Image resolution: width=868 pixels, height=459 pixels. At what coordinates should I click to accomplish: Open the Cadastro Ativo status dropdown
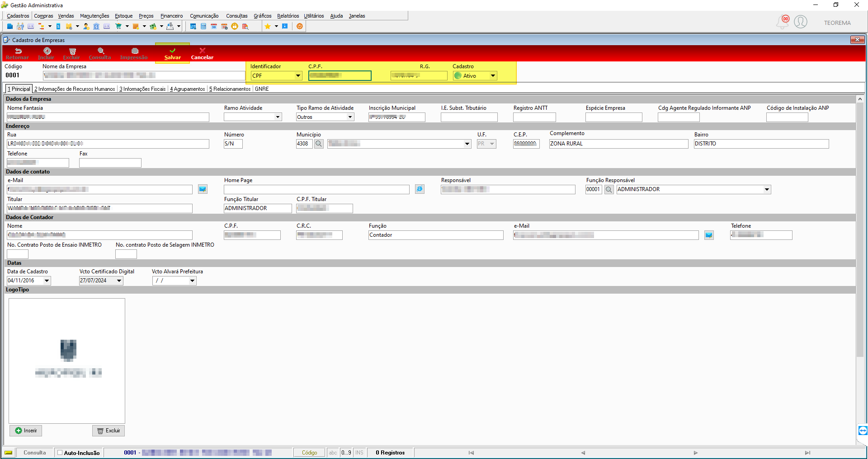[493, 76]
